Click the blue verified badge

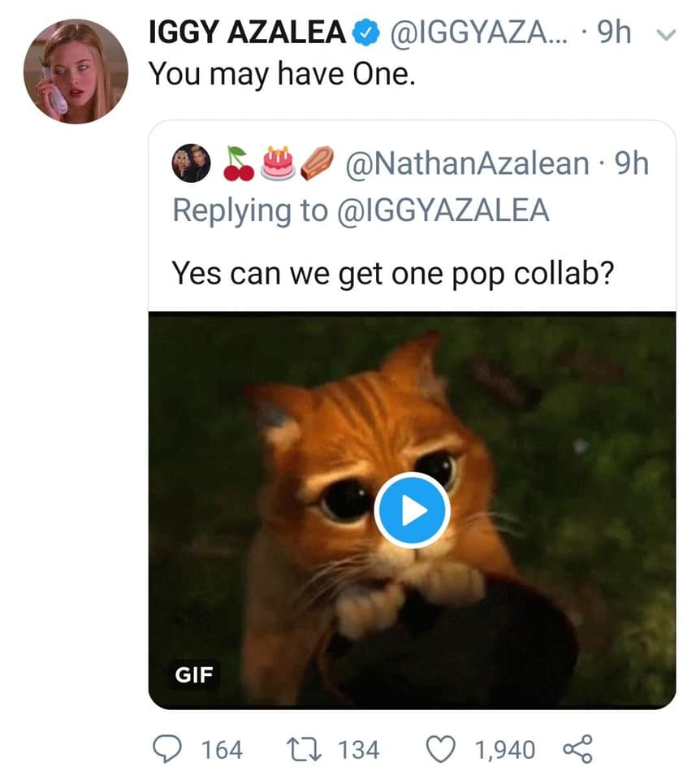tap(366, 32)
